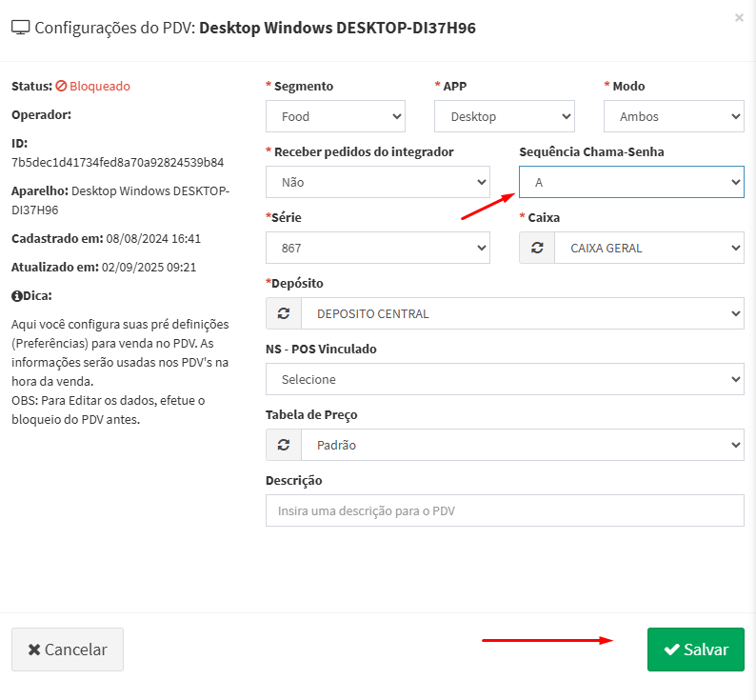Click the Bloqueado status icon

61,87
